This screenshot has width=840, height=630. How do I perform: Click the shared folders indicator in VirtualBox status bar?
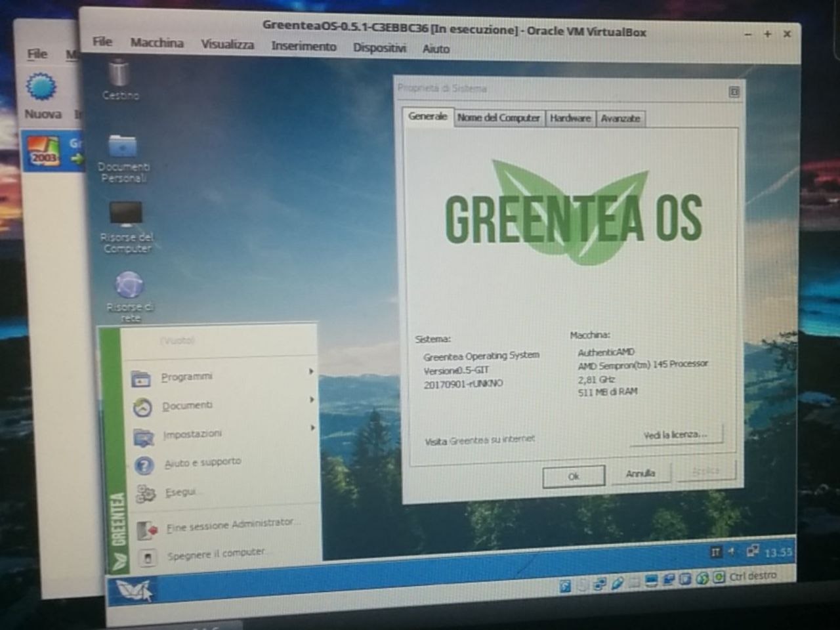coord(634,582)
